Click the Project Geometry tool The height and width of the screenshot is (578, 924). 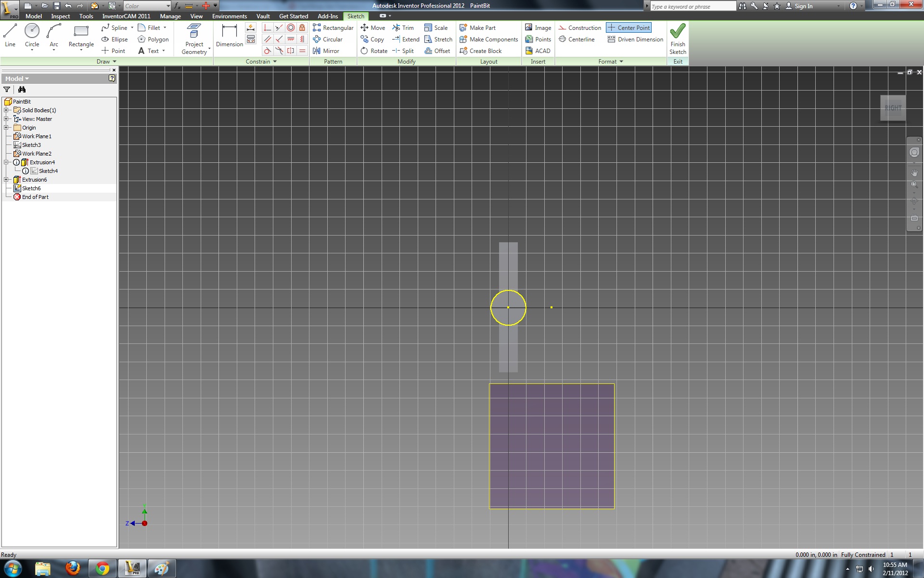tap(194, 39)
